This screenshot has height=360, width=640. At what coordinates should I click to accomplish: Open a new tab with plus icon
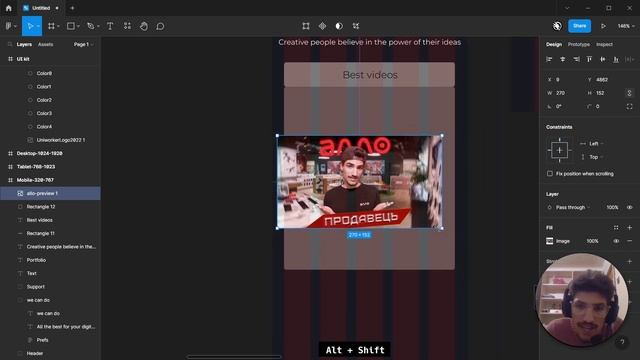[72, 8]
